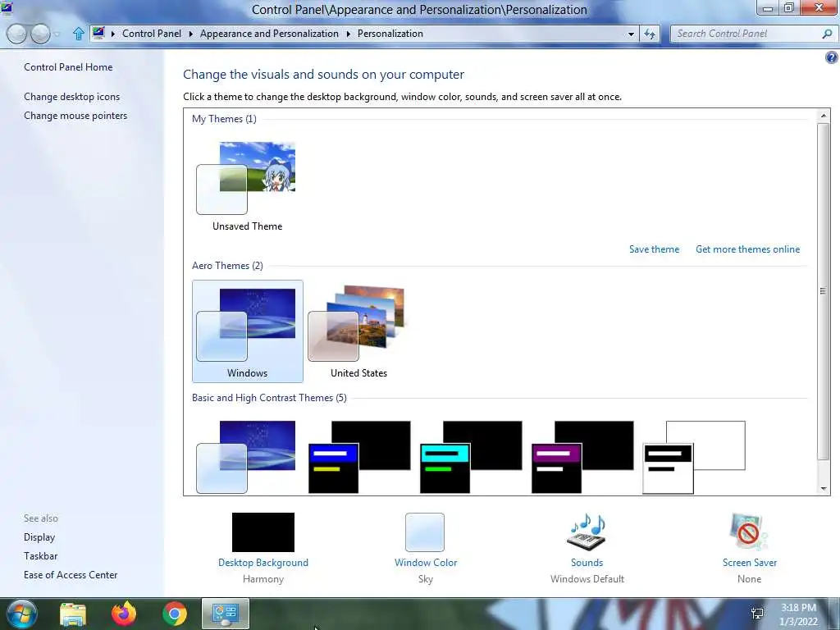Open Change desktop icons link
Viewport: 840px width, 630px height.
(72, 97)
